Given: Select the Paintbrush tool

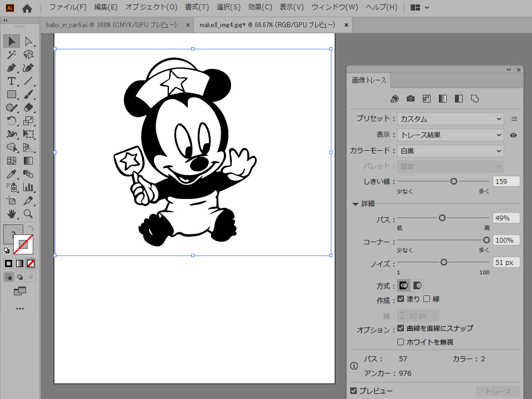Looking at the screenshot, I should tap(28, 94).
